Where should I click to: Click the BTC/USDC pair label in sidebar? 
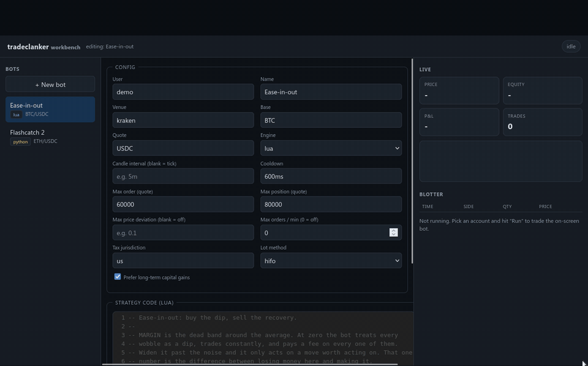[37, 114]
